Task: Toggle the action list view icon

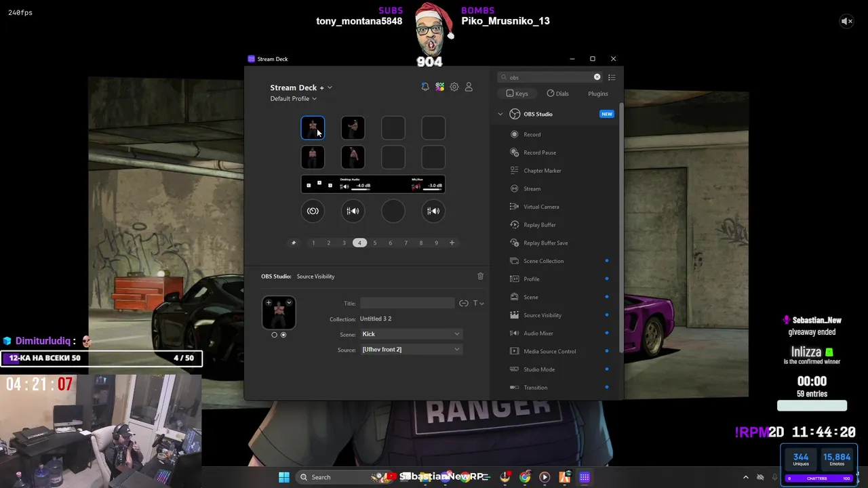Action: [612, 77]
